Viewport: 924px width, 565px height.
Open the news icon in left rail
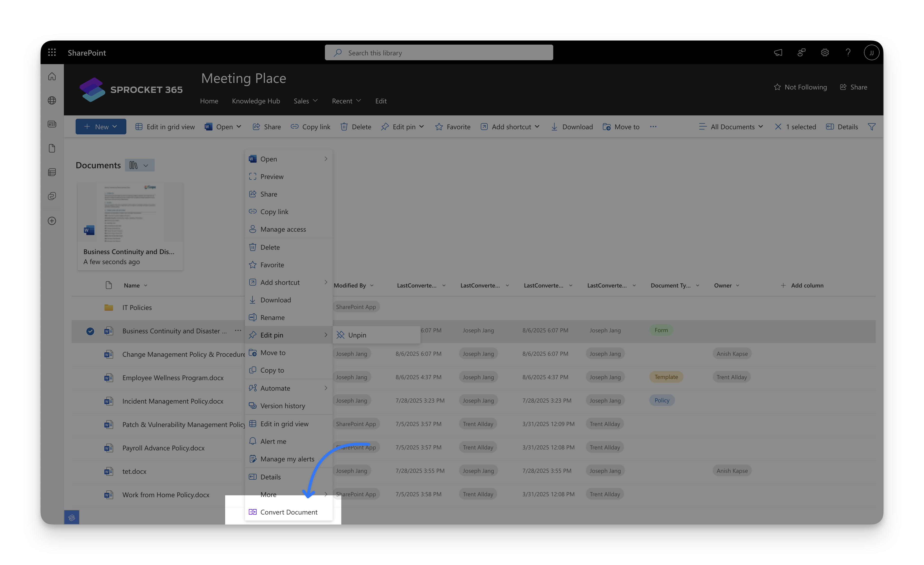[x=52, y=124]
